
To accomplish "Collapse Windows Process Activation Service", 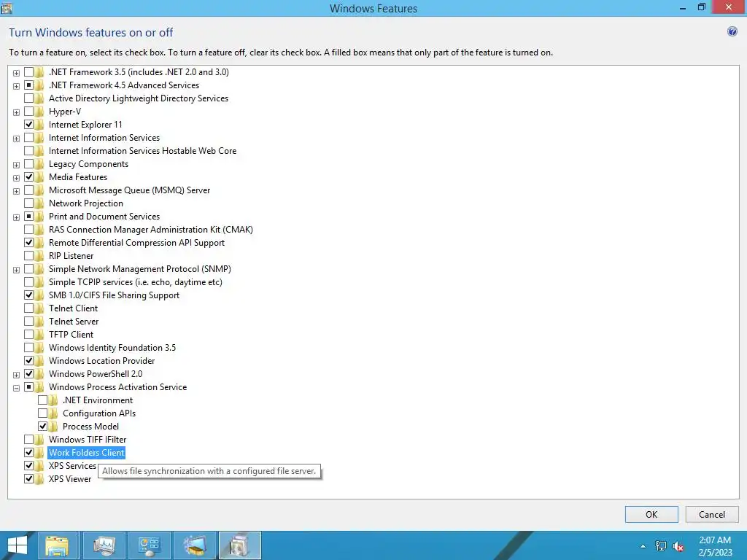I will coord(16,388).
